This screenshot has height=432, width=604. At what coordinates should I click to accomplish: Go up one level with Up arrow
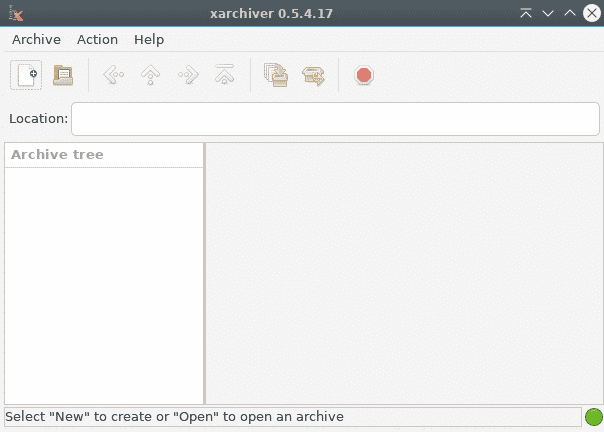[x=150, y=75]
